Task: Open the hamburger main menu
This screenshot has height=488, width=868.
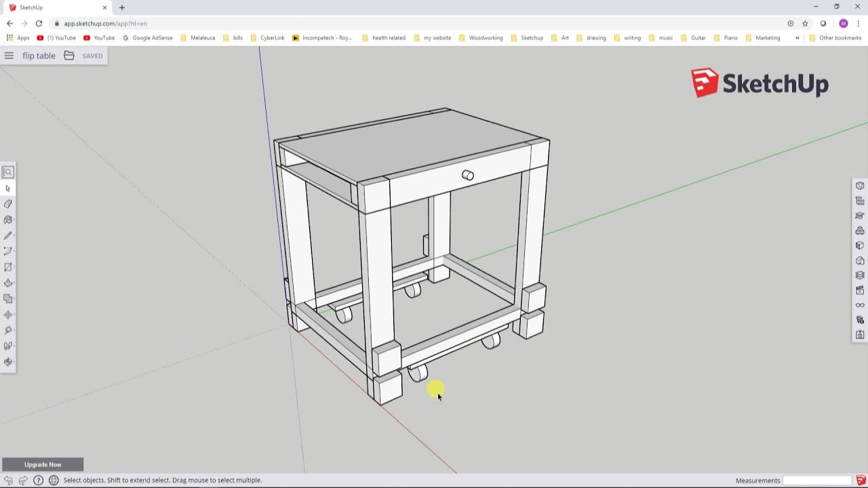Action: tap(9, 56)
